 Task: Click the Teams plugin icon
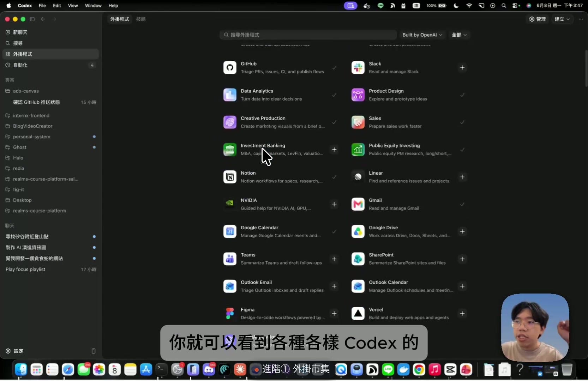point(230,259)
